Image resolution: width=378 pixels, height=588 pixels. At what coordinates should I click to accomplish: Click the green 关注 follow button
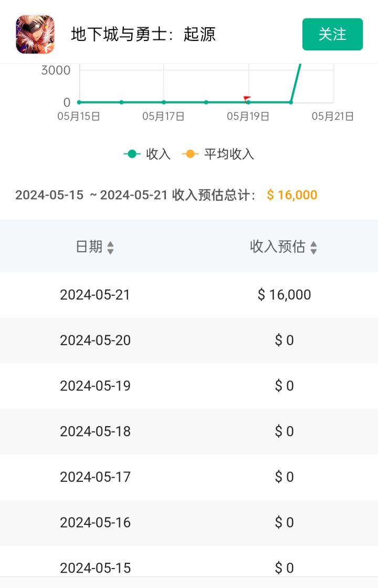pos(332,34)
